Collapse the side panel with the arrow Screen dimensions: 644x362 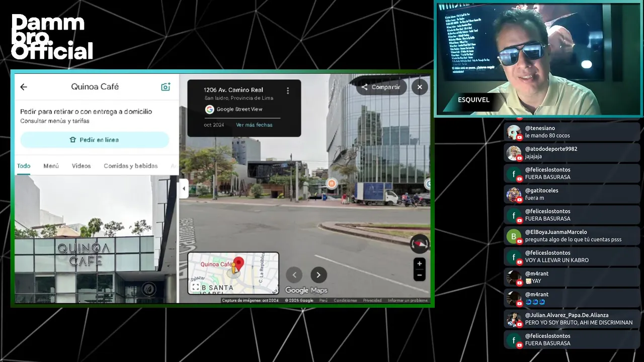click(184, 189)
